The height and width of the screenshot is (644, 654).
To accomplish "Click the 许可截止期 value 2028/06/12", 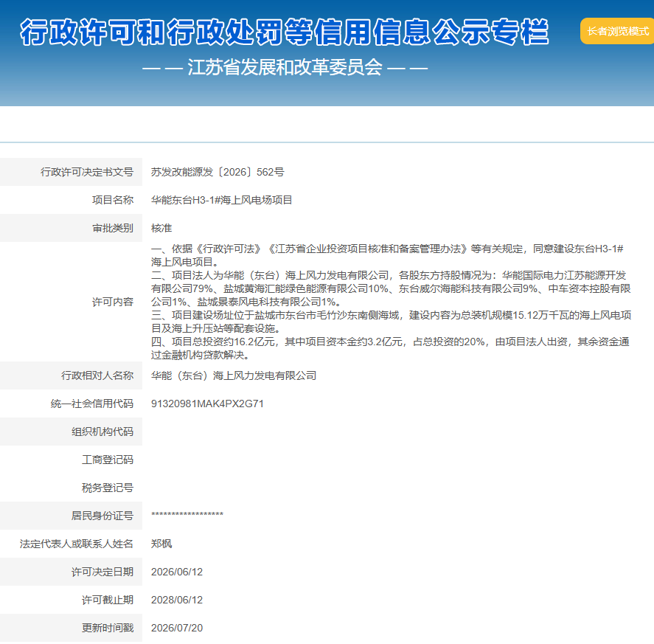I will pyautogui.click(x=177, y=600).
